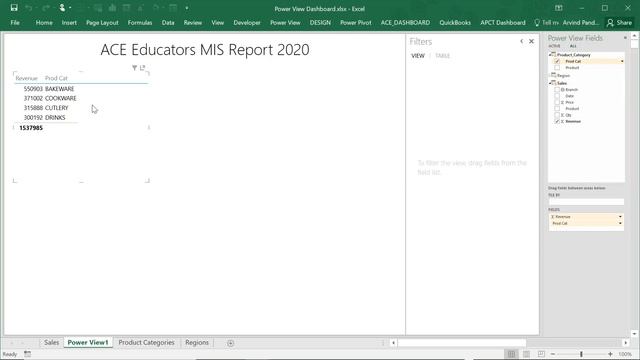Click the Region table icon in field list
The width and height of the screenshot is (640, 360).
click(553, 75)
